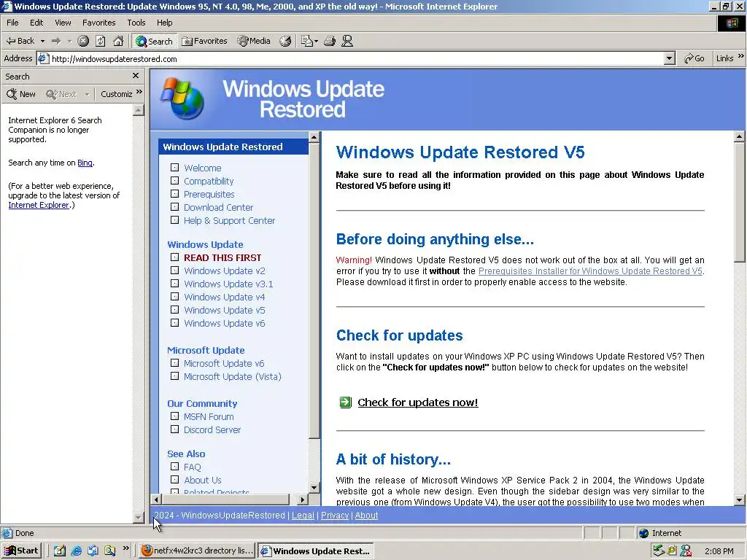The height and width of the screenshot is (560, 747).
Task: Open the Next button dropdown in Search pane
Action: pos(87,94)
